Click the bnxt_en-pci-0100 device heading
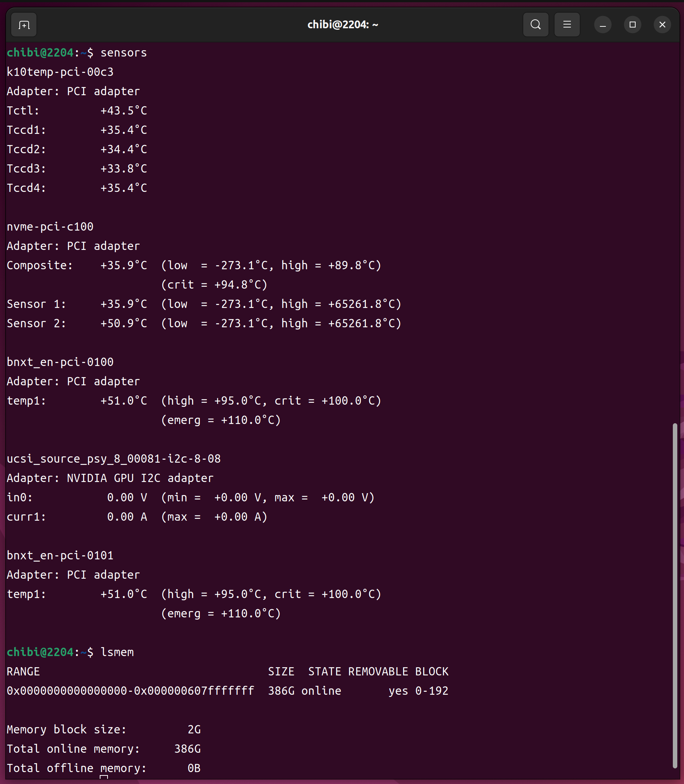Viewport: 684px width, 784px height. coord(60,362)
